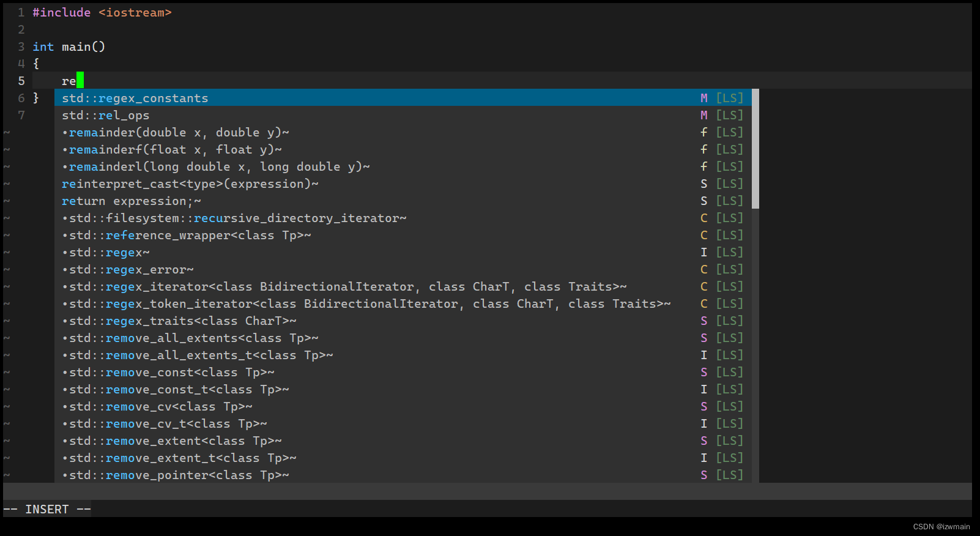Select std::regex_constants completion item

tap(403, 98)
